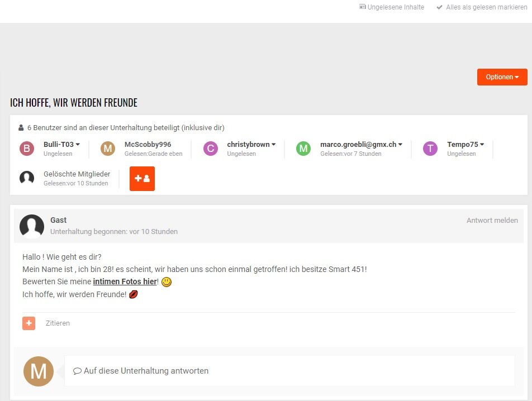Click the reply field 'Auf diese Unterhaltung antworten'
Image resolution: width=532 pixels, height=401 pixels.
pos(289,371)
